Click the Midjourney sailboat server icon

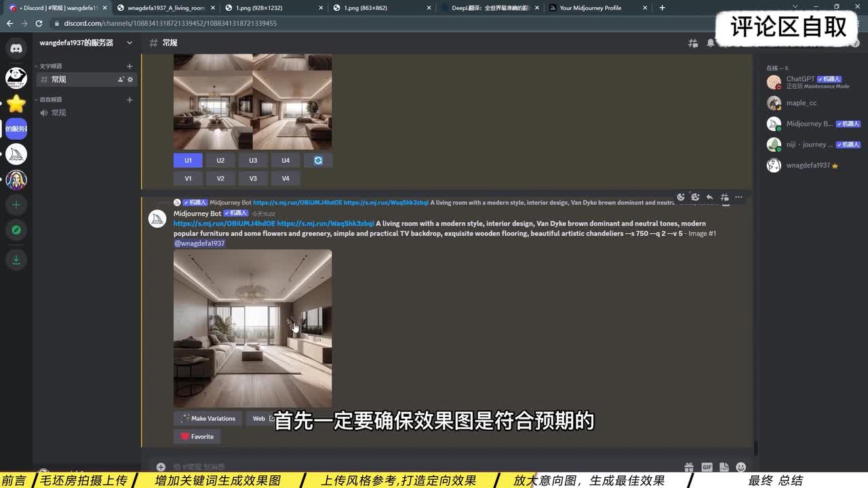[x=16, y=155]
